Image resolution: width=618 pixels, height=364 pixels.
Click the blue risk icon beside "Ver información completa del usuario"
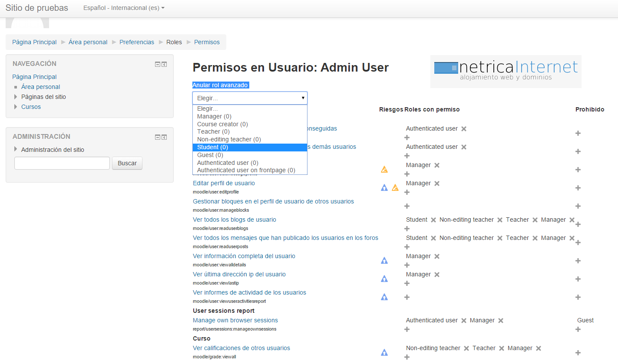tap(384, 260)
